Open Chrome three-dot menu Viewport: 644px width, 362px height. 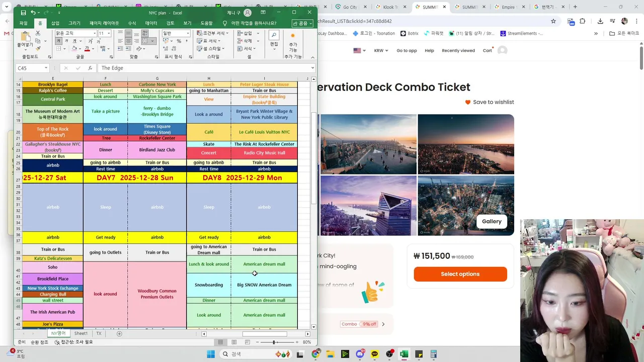click(x=637, y=21)
